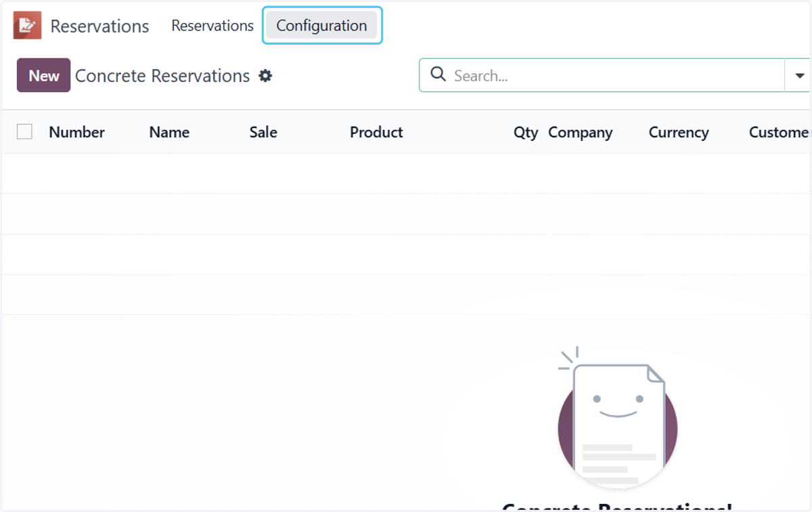Sort by the Customer column header
Viewport: 812px width, 512px height.
tap(780, 132)
